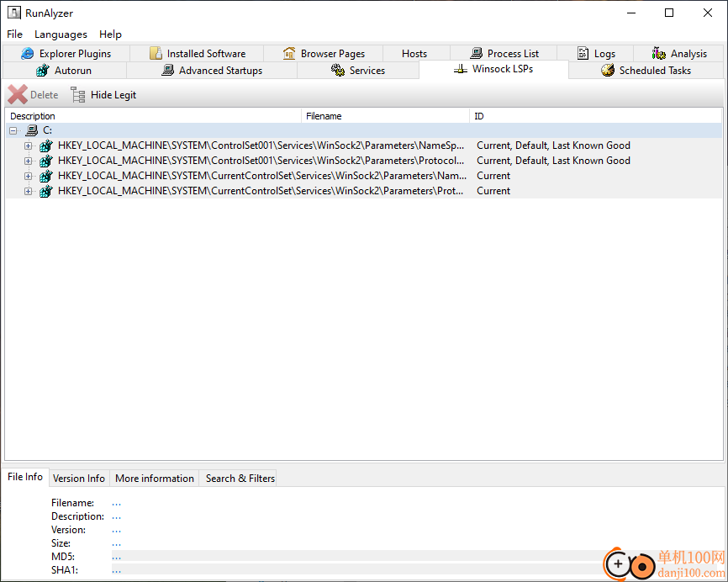Click the Browser Pages house icon

coord(289,54)
